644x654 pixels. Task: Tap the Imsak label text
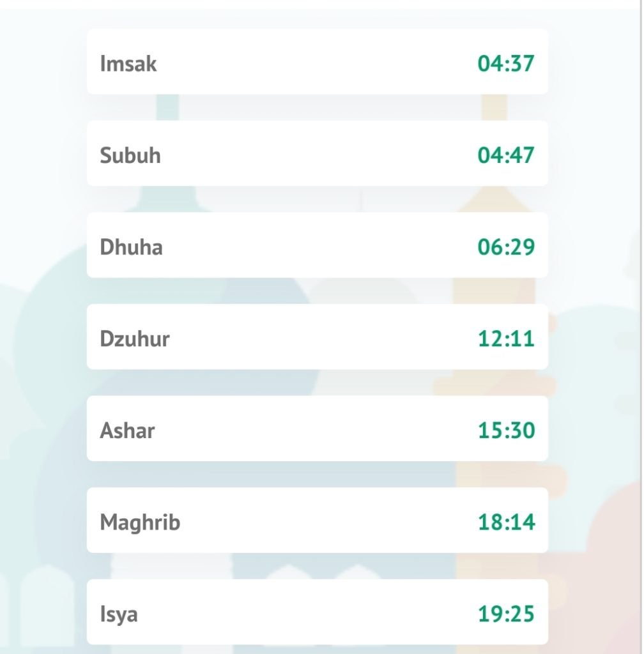pyautogui.click(x=128, y=64)
